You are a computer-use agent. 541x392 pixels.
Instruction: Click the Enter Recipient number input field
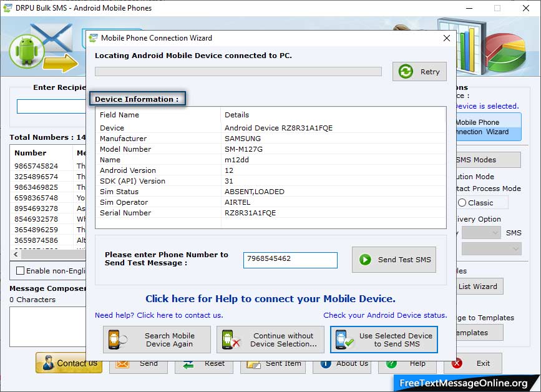pos(51,106)
